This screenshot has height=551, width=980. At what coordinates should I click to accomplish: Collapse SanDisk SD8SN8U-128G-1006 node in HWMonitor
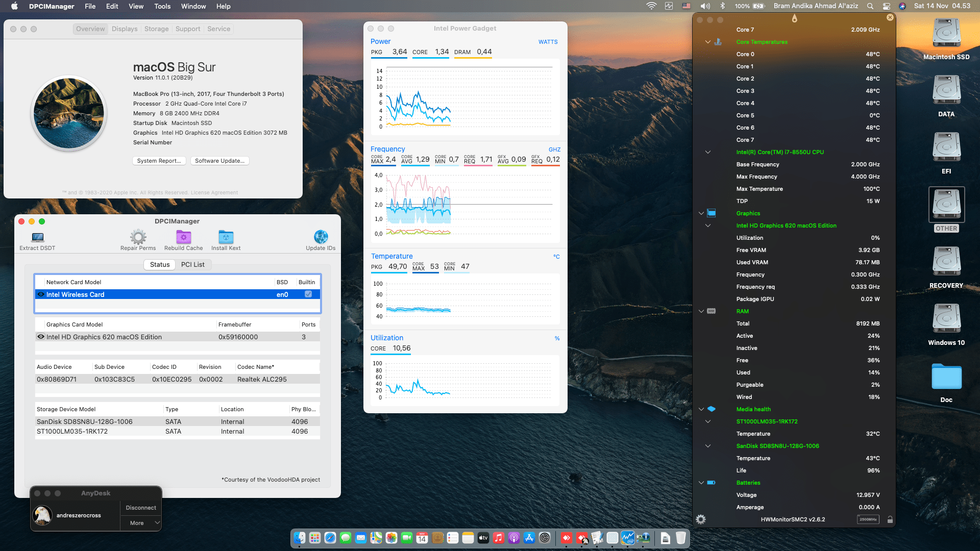click(x=707, y=446)
